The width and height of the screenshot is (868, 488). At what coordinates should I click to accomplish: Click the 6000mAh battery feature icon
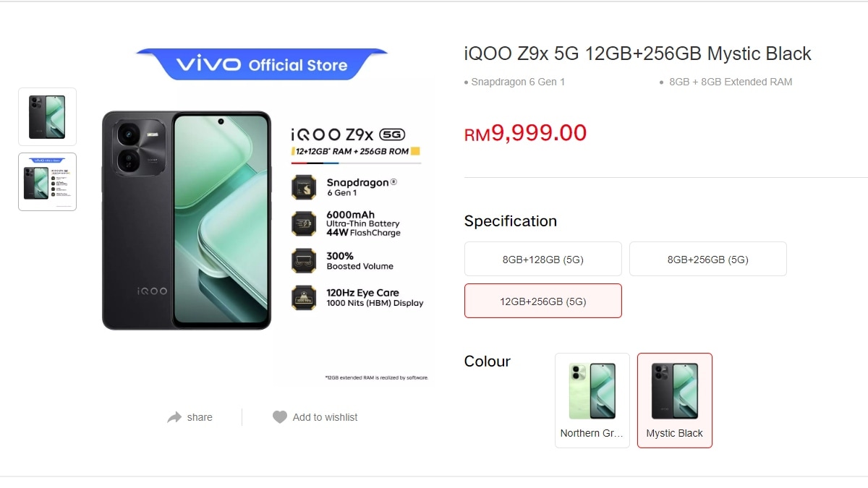click(x=303, y=223)
